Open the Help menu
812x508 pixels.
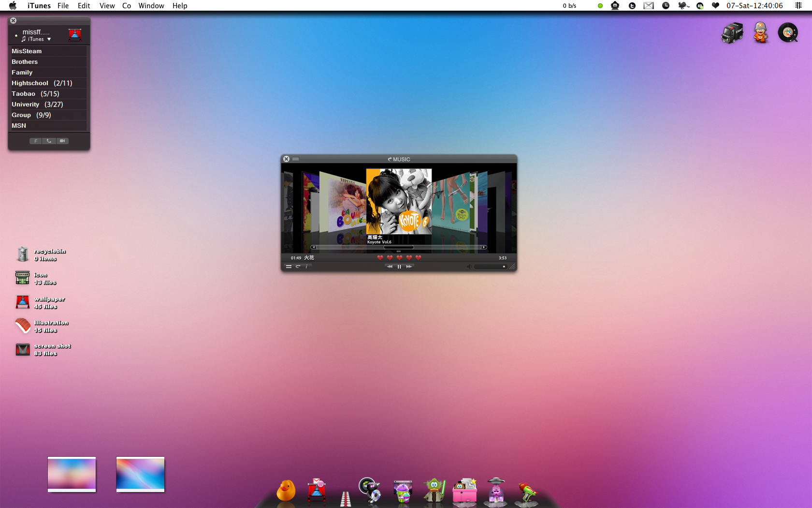(180, 6)
